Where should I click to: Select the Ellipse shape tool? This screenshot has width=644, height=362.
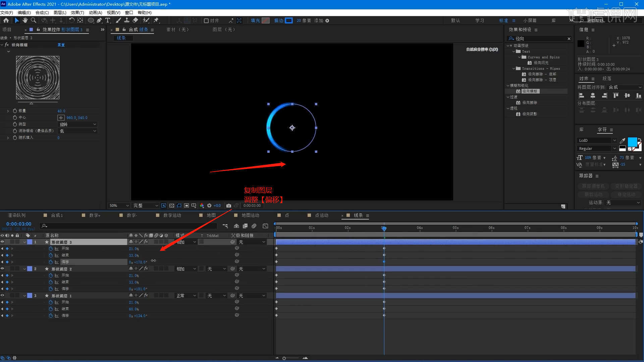coord(91,20)
